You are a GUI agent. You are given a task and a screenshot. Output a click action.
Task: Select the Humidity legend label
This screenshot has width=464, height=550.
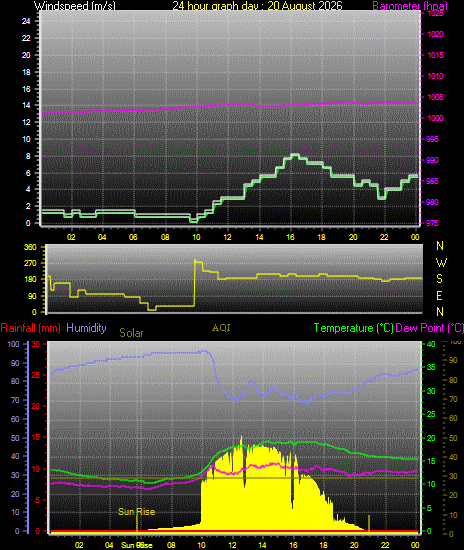click(x=86, y=328)
